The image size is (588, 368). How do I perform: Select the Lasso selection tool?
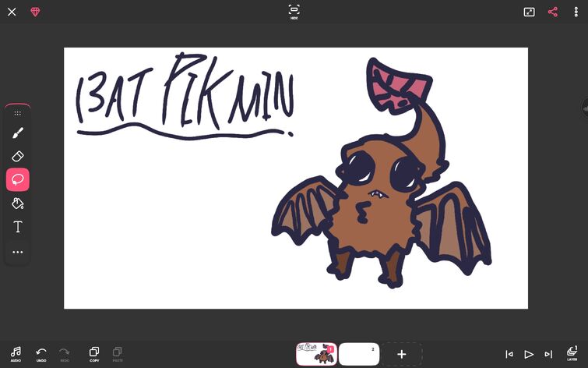[x=18, y=179]
